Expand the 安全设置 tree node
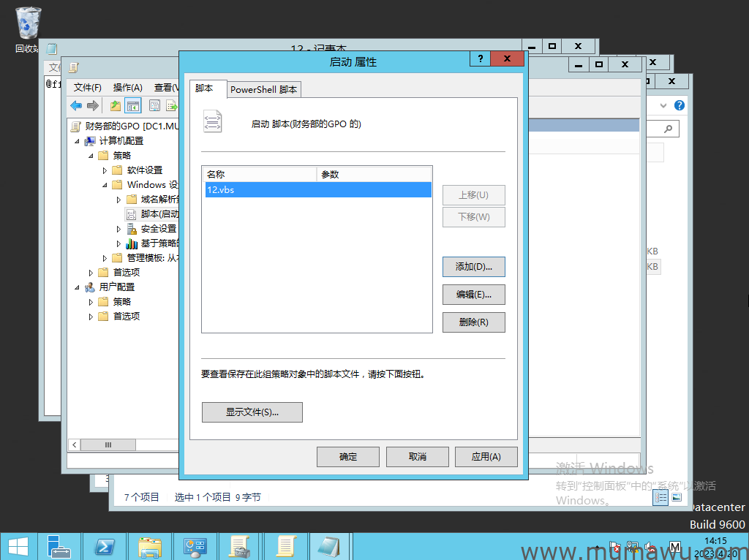This screenshot has width=749, height=560. point(118,229)
